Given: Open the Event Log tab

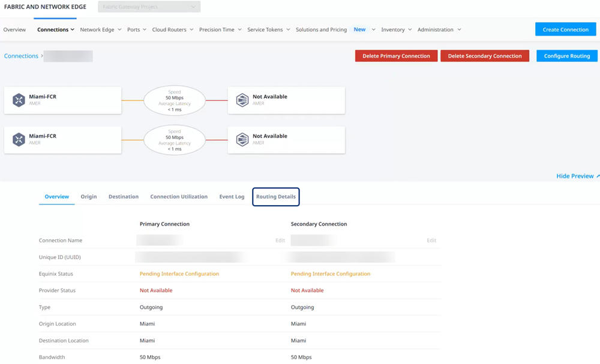Looking at the screenshot, I should point(232,197).
